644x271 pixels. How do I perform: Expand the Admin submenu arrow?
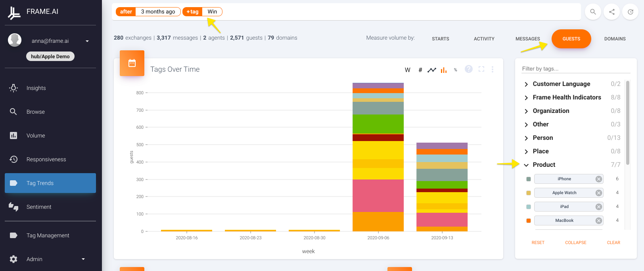tap(83, 259)
